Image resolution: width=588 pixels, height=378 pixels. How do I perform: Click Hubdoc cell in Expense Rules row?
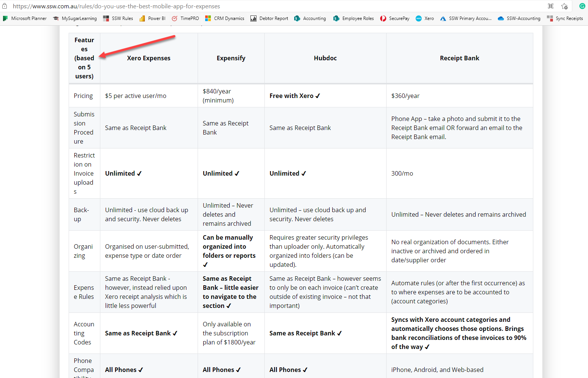pos(325,292)
